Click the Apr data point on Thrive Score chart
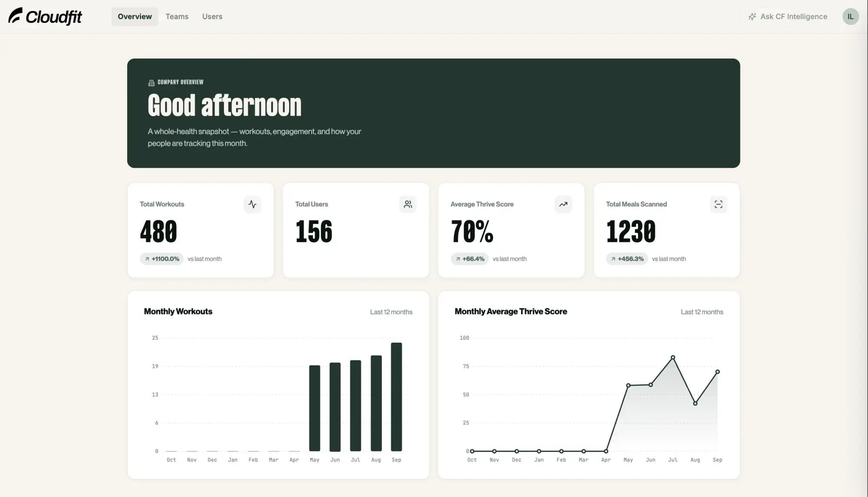 pos(606,451)
